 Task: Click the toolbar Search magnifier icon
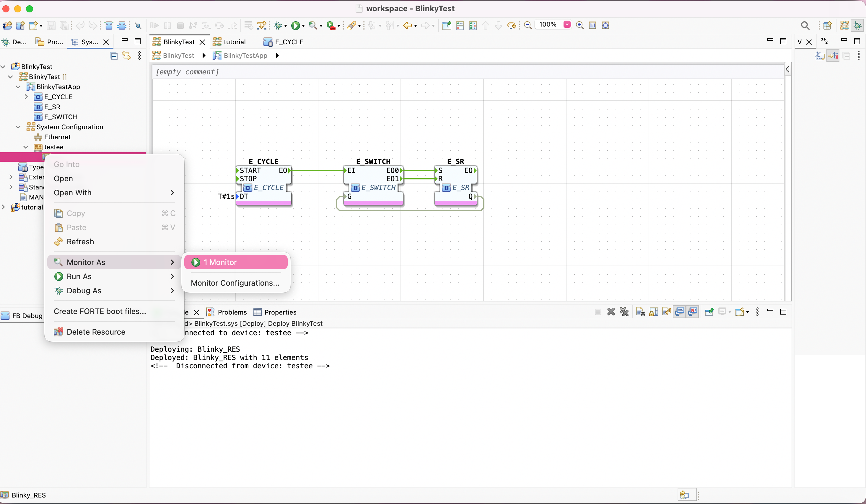click(x=805, y=25)
